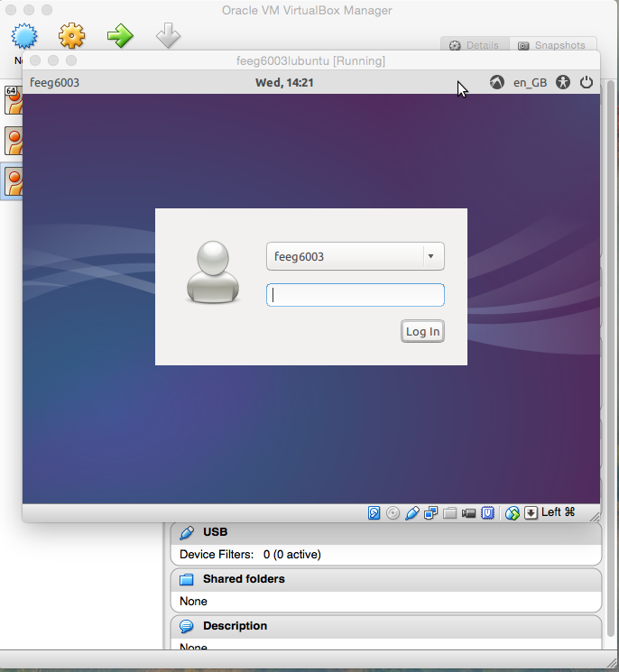
Task: Click the blue USB plug icon in details
Action: (x=187, y=533)
